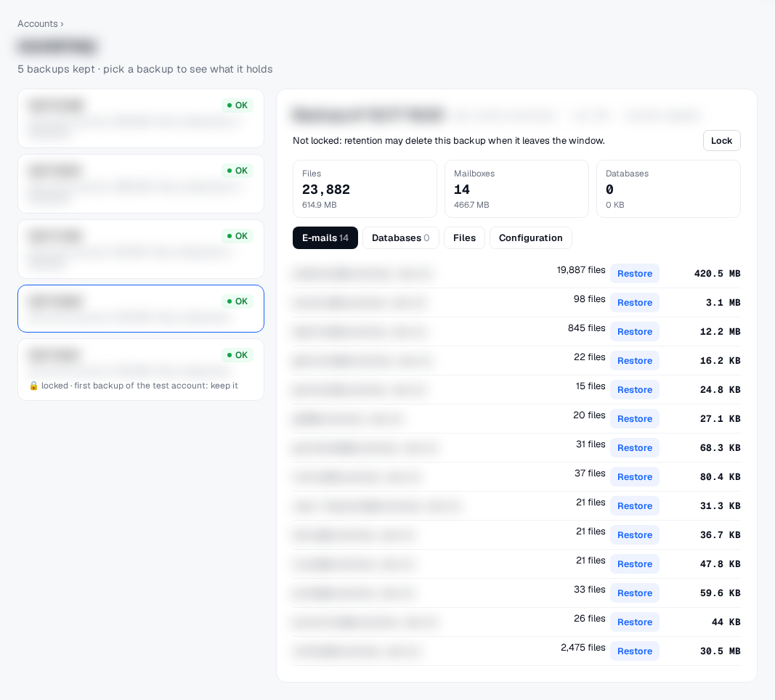The width and height of the screenshot is (775, 700).
Task: Restore the 36.7 KB mailbox
Action: 635,535
